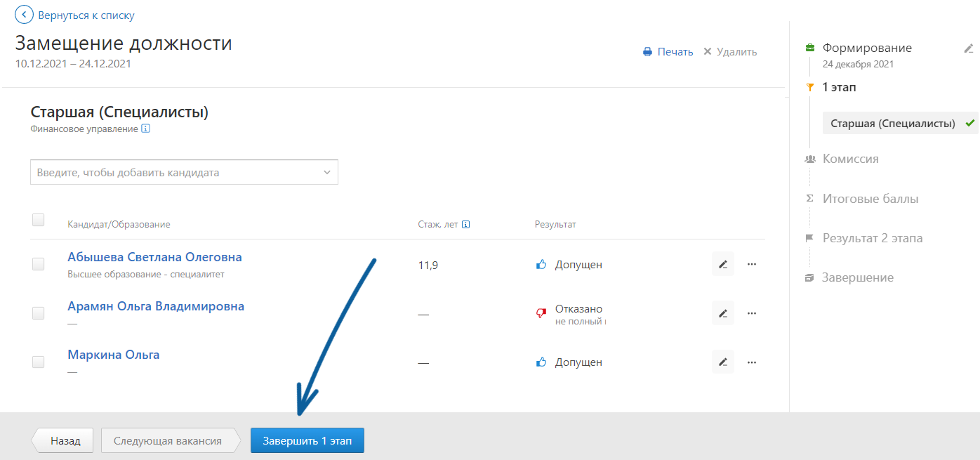Open the Завершение stage
Image resolution: width=980 pixels, height=460 pixels.
tap(858, 277)
